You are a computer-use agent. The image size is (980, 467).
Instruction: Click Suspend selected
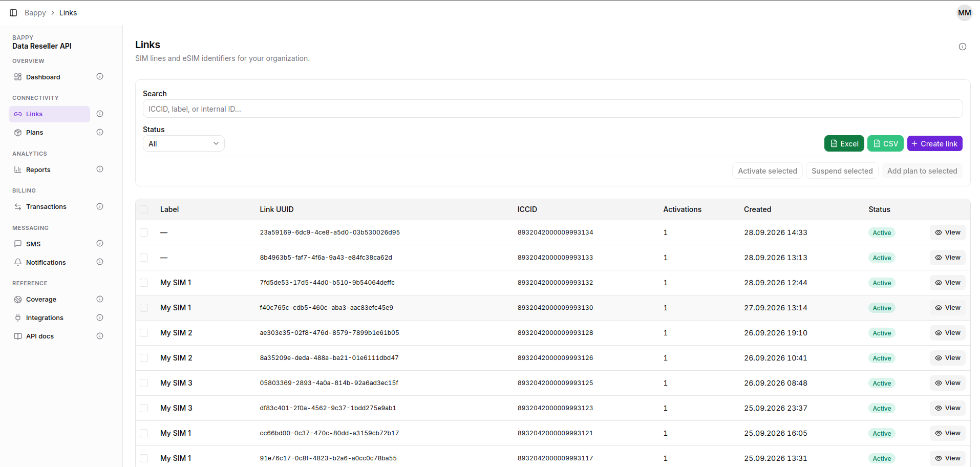[842, 171]
